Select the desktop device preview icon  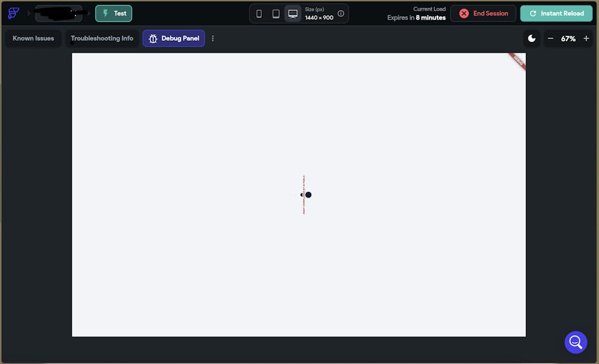tap(293, 14)
